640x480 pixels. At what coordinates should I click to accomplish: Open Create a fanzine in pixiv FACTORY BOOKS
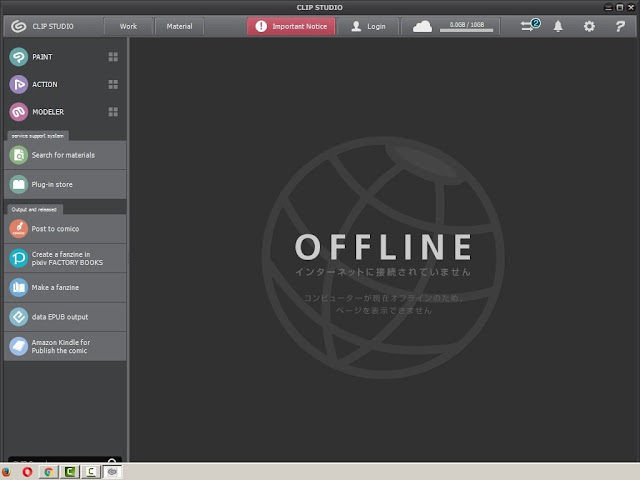pyautogui.click(x=65, y=258)
